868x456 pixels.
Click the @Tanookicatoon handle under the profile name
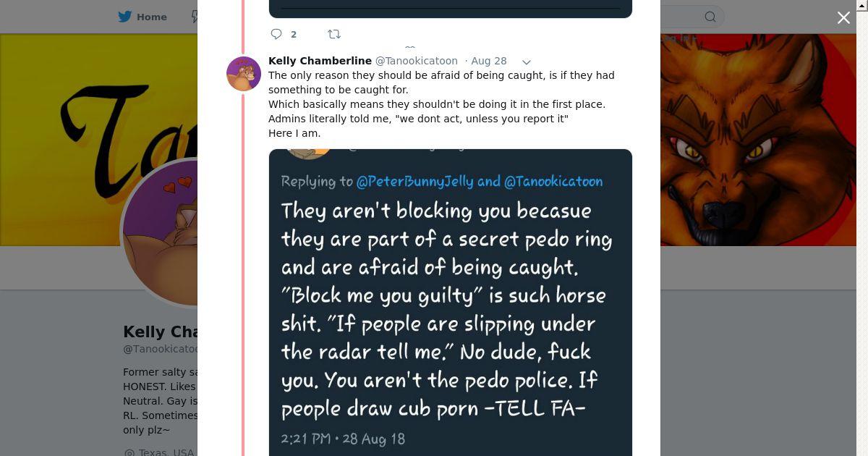point(160,349)
